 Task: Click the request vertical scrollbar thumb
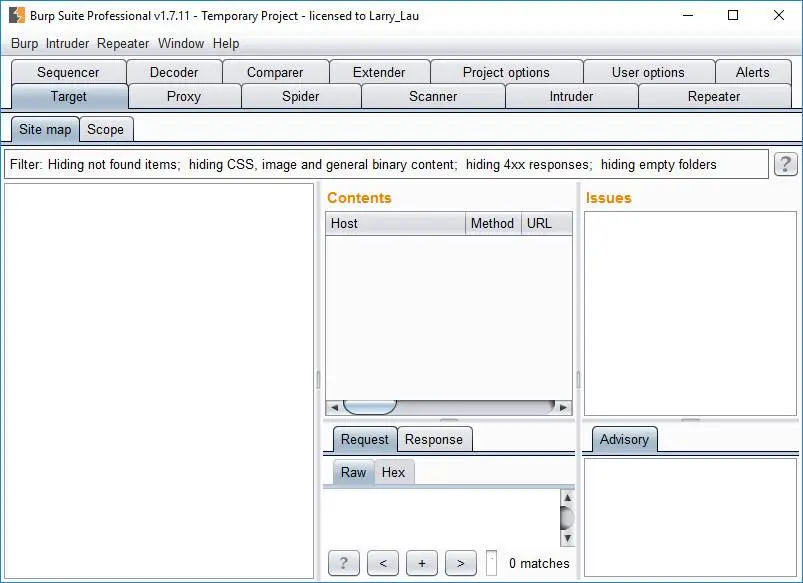point(567,518)
